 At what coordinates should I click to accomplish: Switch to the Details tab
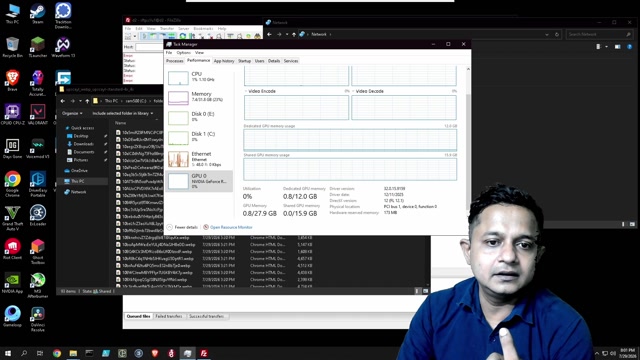point(274,61)
